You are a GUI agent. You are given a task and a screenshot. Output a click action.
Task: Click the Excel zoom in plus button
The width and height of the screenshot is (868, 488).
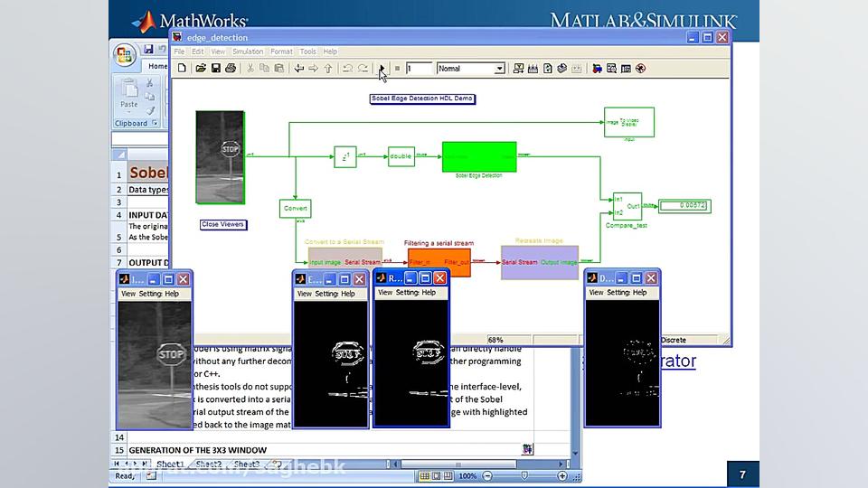[561, 476]
